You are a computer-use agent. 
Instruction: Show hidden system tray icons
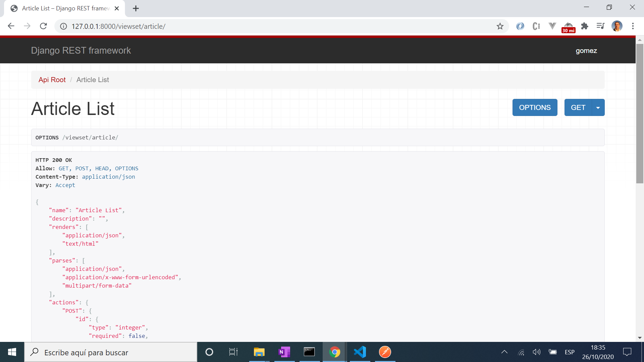tap(504, 352)
